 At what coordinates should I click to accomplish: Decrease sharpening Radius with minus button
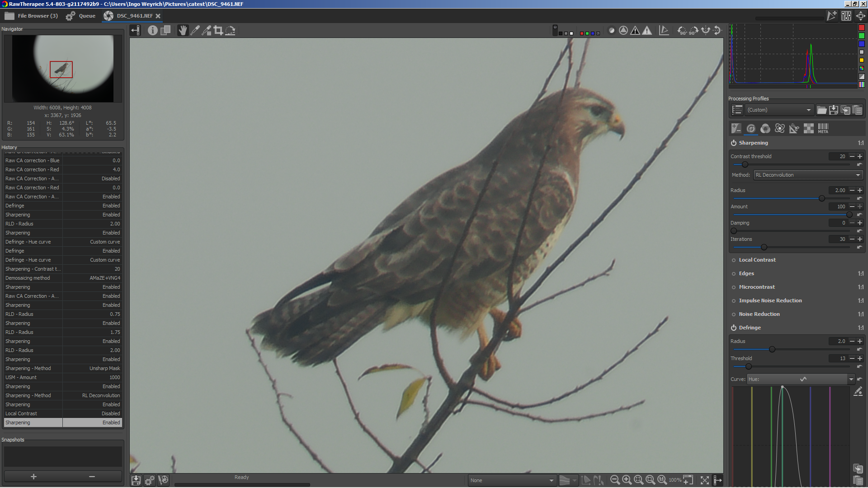click(852, 190)
